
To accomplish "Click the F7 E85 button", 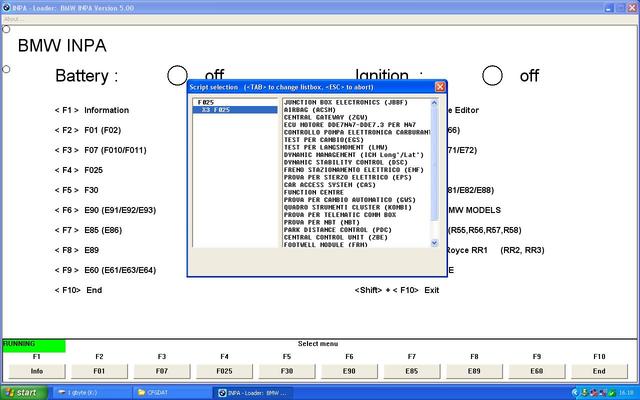I will click(411, 371).
